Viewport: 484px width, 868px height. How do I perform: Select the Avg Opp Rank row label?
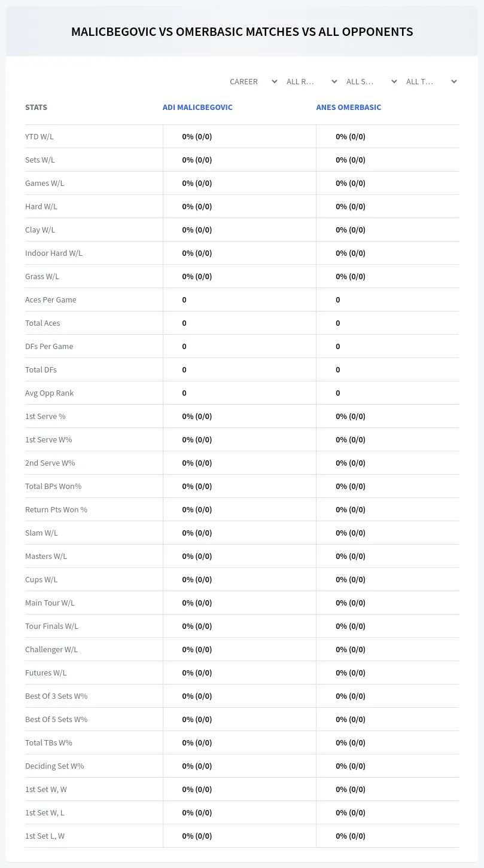coord(50,393)
